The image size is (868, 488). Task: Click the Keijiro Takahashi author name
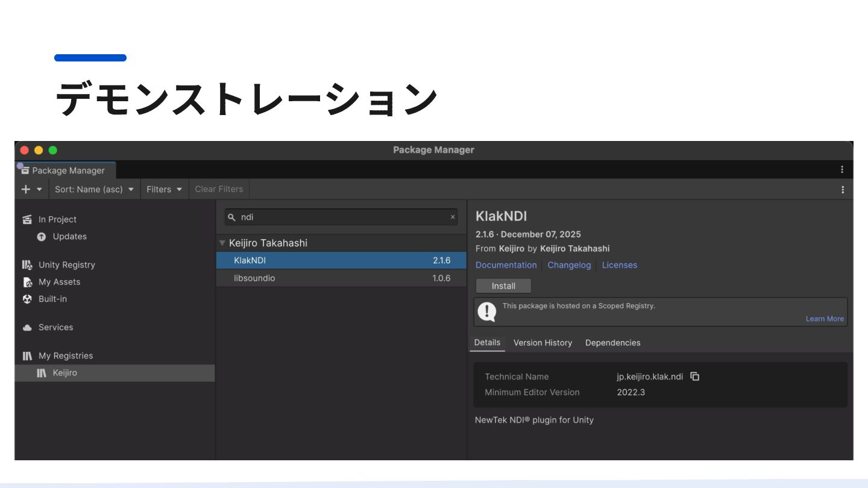tap(574, 248)
